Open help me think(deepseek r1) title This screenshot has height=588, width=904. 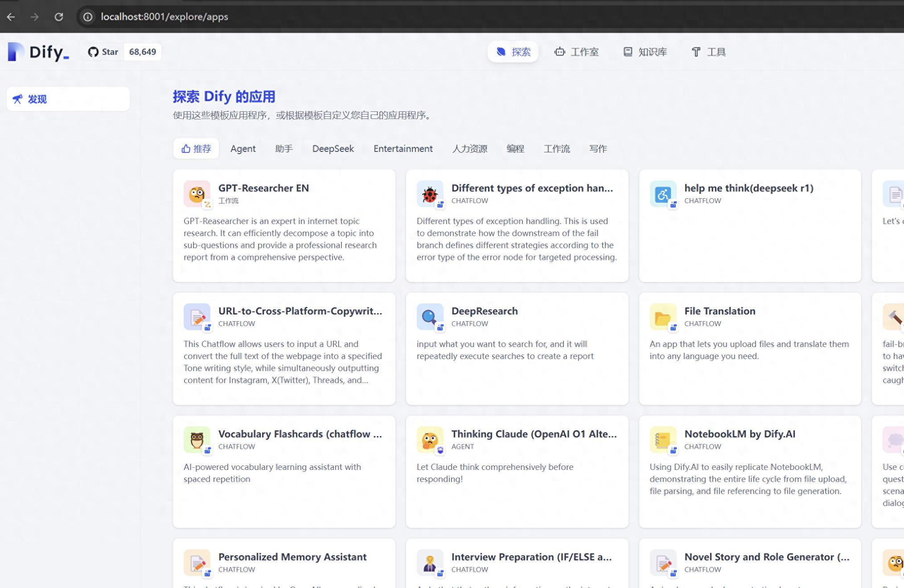point(749,188)
